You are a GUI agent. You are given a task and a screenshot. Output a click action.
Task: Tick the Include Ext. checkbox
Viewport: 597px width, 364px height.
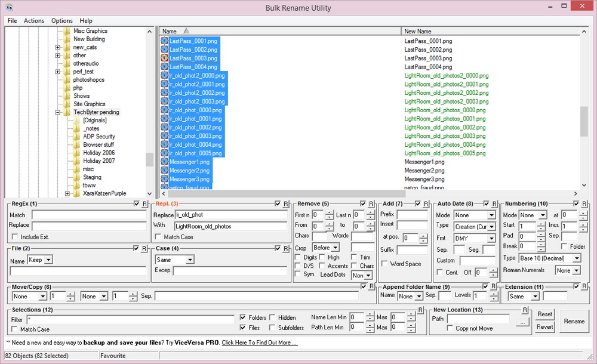(15, 237)
